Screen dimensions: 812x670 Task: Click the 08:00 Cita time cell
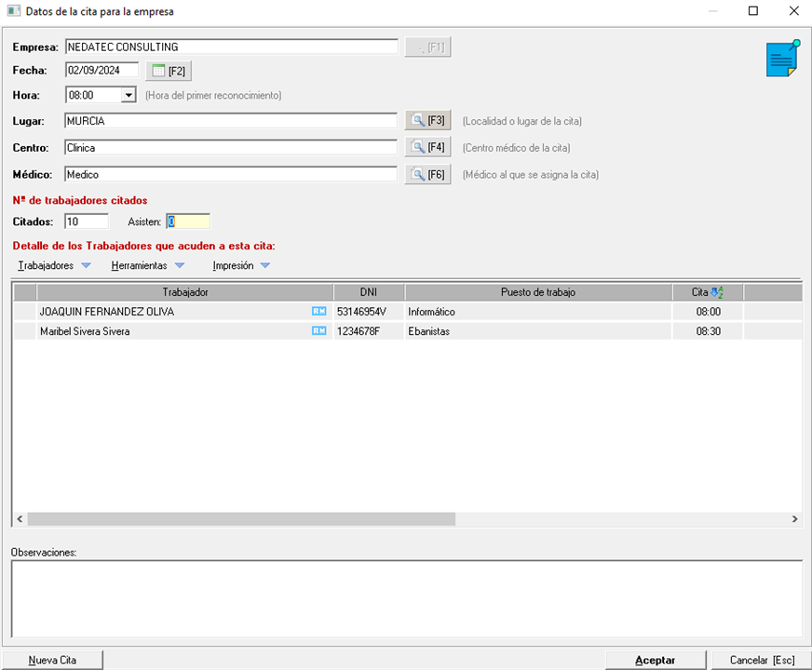[708, 312]
